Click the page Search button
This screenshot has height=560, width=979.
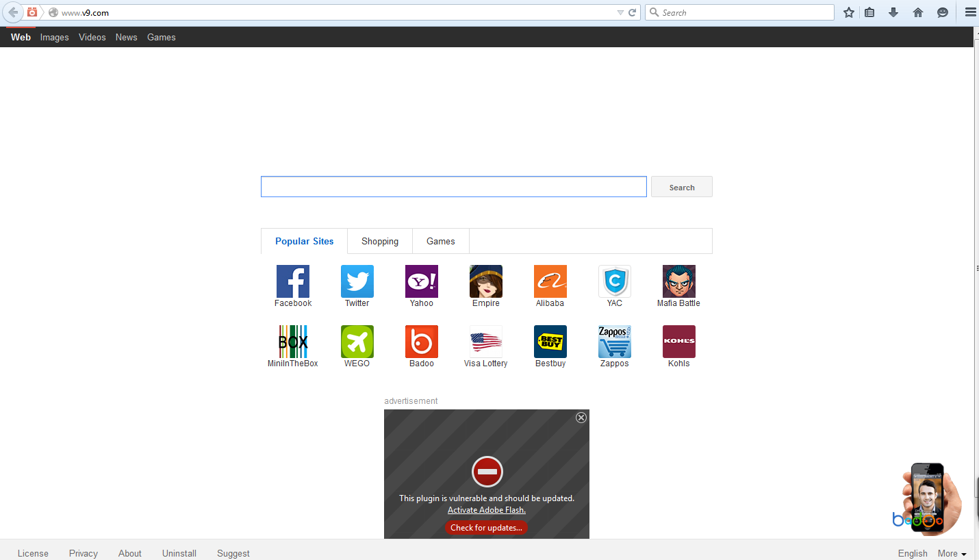coord(682,187)
